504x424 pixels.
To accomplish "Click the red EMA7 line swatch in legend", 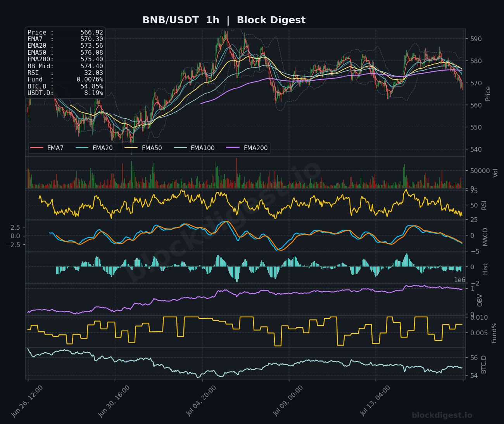I will click(x=37, y=148).
